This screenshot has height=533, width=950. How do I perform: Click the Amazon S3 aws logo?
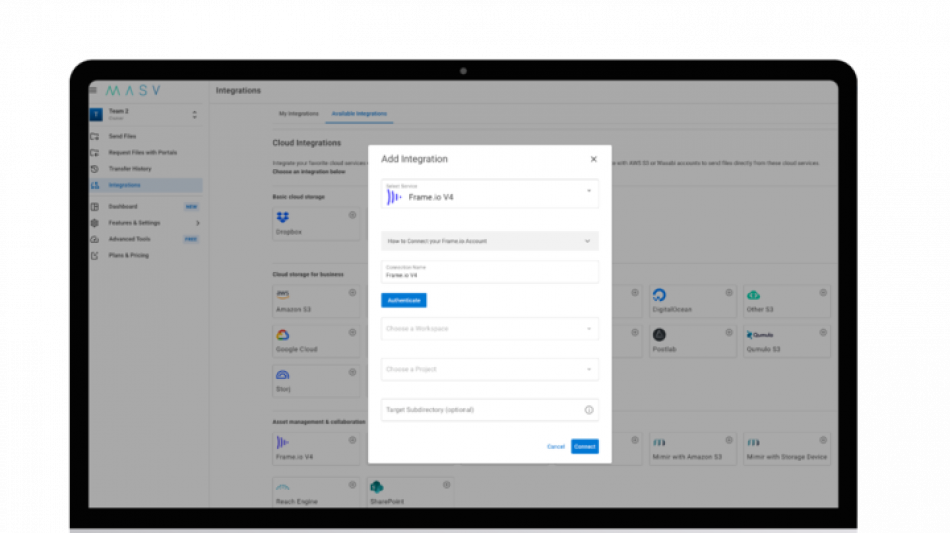[283, 294]
